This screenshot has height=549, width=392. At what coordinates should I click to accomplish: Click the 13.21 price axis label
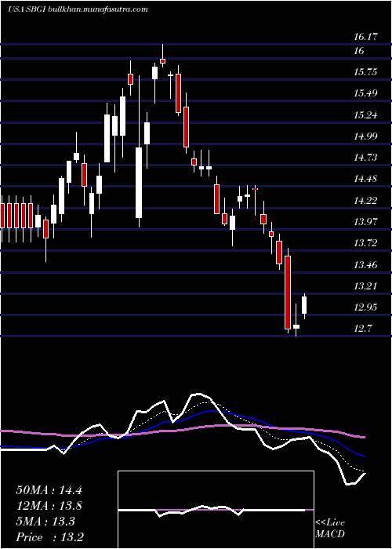pyautogui.click(x=365, y=286)
